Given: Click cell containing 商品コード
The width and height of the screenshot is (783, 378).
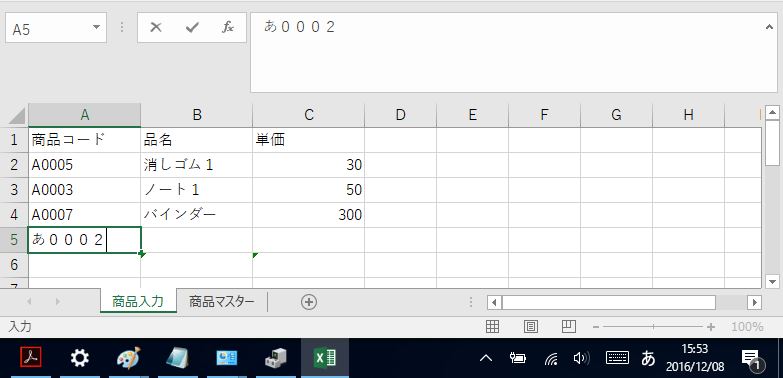Looking at the screenshot, I should tap(84, 140).
